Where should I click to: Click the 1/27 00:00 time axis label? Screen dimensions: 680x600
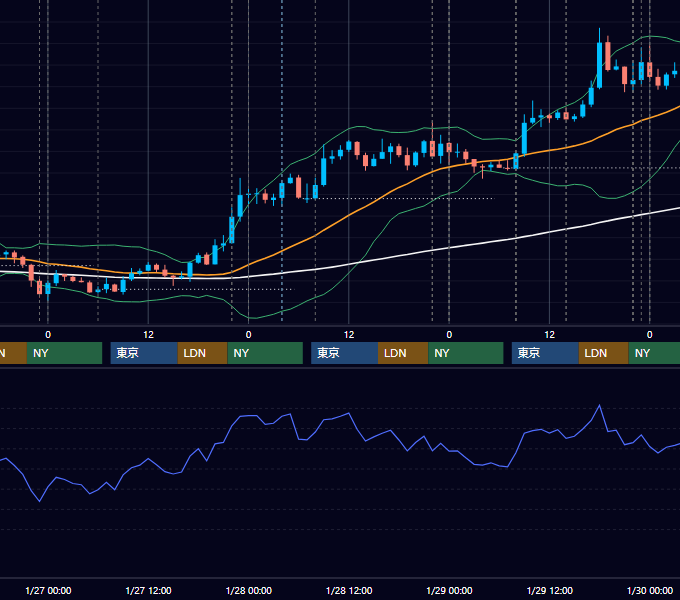click(x=48, y=590)
